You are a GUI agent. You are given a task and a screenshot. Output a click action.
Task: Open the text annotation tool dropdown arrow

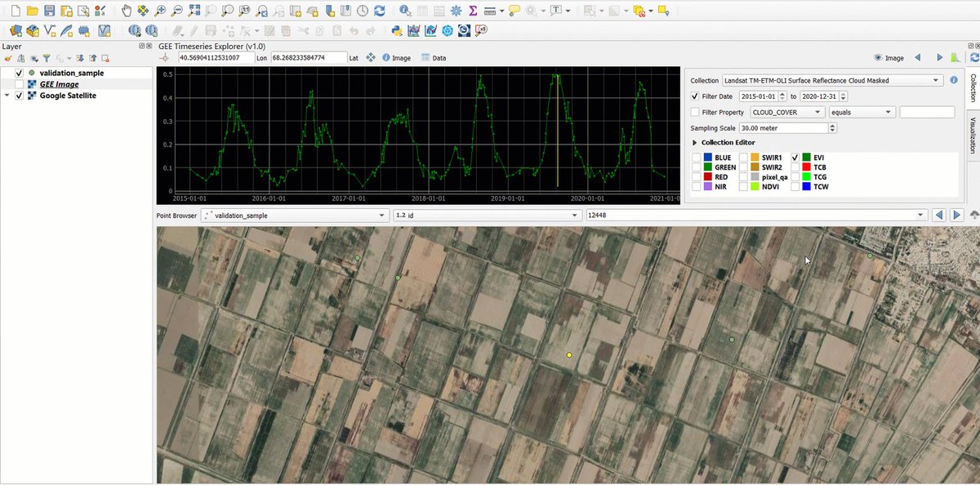[x=568, y=11]
